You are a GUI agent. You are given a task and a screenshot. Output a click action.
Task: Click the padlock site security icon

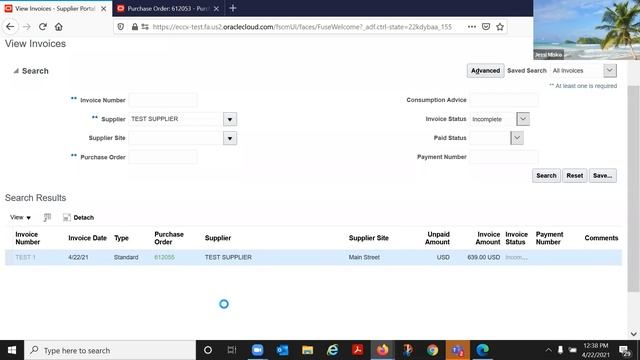coord(135,27)
